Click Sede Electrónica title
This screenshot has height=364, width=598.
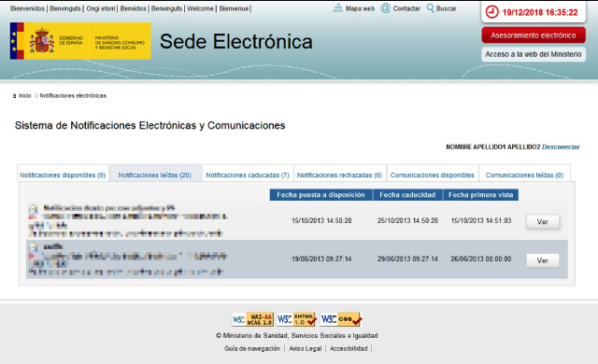coord(236,41)
